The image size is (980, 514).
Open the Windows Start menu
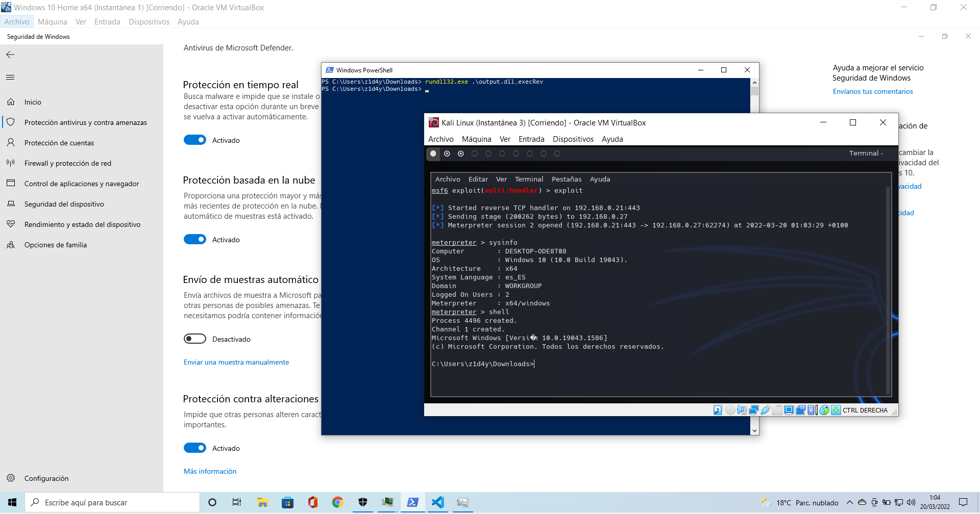coord(12,502)
